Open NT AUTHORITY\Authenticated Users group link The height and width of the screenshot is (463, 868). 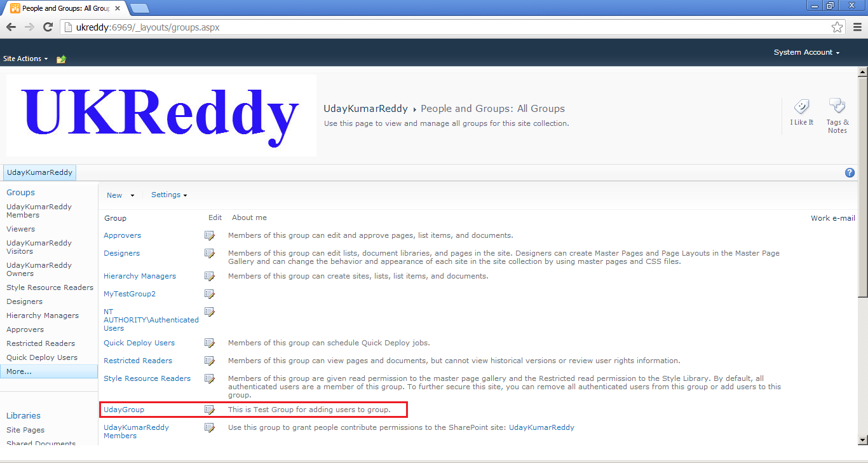click(x=151, y=320)
